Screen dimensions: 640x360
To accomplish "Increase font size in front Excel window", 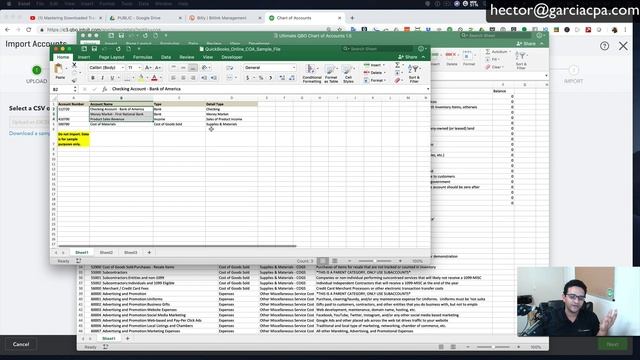I will pos(148,67).
